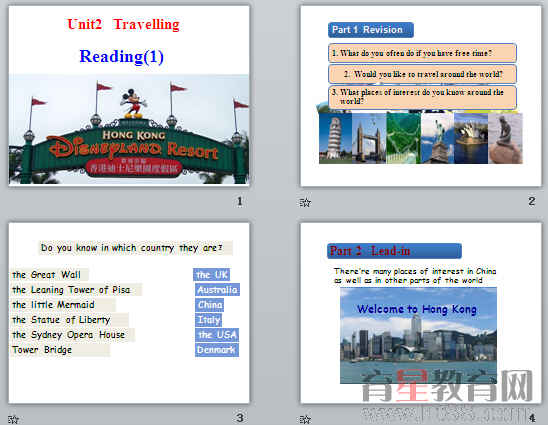Click the 'Reading(1)' title text

click(x=122, y=57)
